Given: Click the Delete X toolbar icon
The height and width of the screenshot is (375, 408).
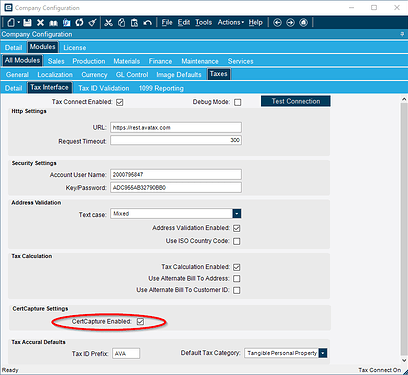Looking at the screenshot, I should pos(40,23).
